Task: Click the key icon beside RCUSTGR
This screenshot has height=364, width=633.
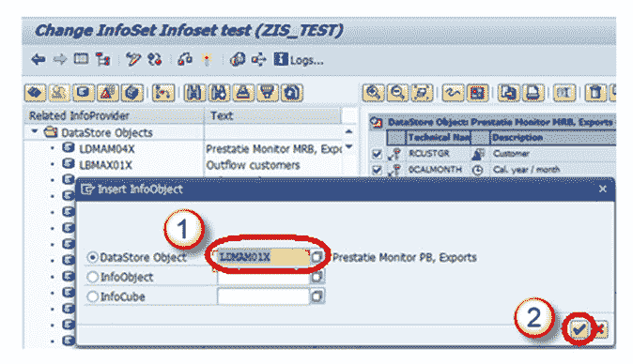Action: pos(394,154)
